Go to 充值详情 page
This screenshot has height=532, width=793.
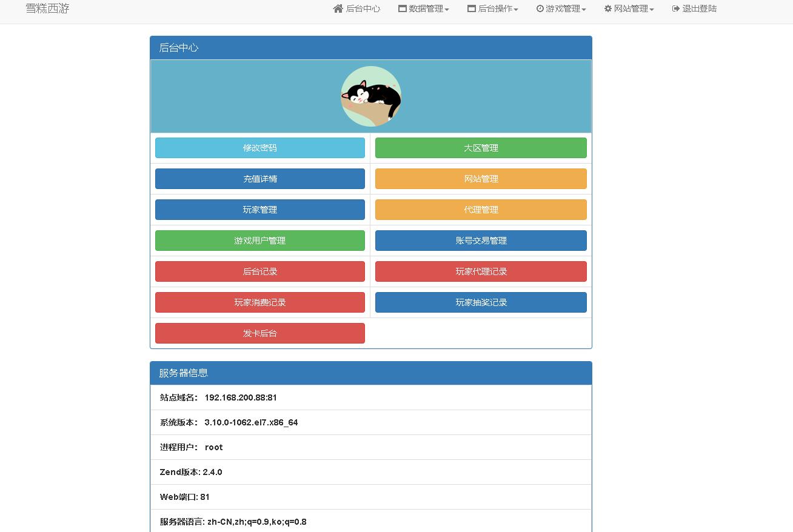pyautogui.click(x=260, y=179)
